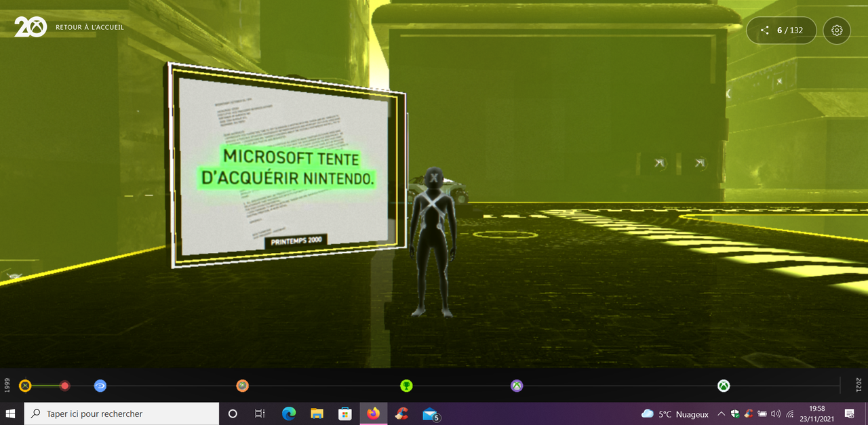Jump to the blue Halo timeline marker
Image resolution: width=868 pixels, height=425 pixels.
click(100, 386)
